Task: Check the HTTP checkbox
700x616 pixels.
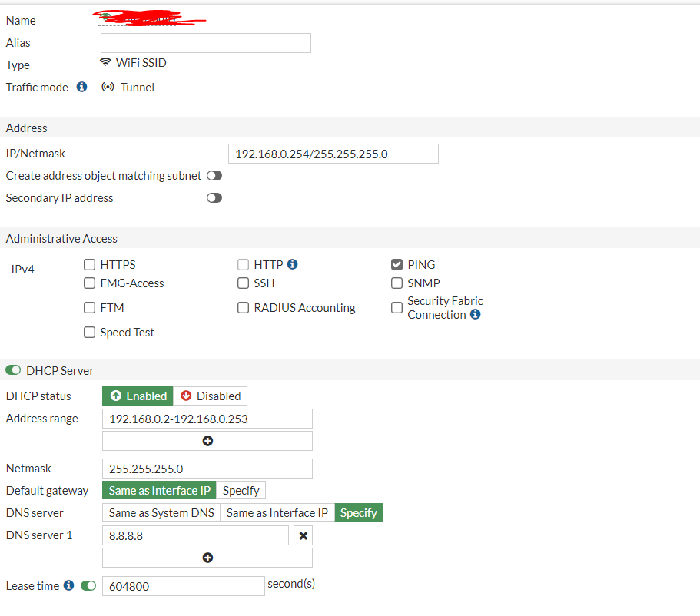Action: click(244, 265)
